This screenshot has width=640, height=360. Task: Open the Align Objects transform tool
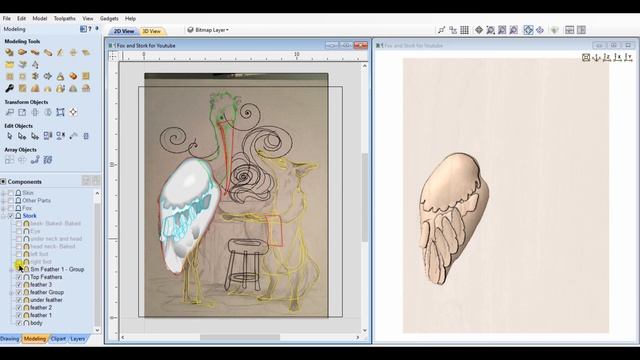pyautogui.click(x=73, y=112)
